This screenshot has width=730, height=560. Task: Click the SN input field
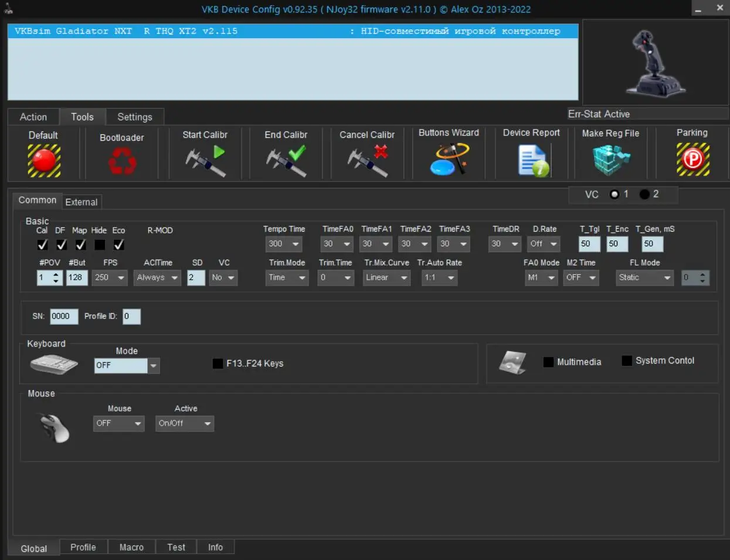coord(63,316)
